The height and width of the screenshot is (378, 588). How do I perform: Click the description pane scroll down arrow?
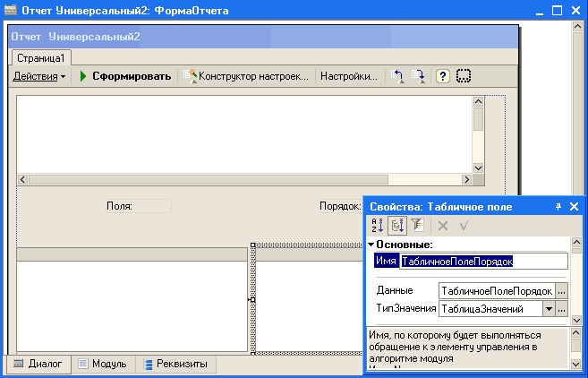coord(575,364)
